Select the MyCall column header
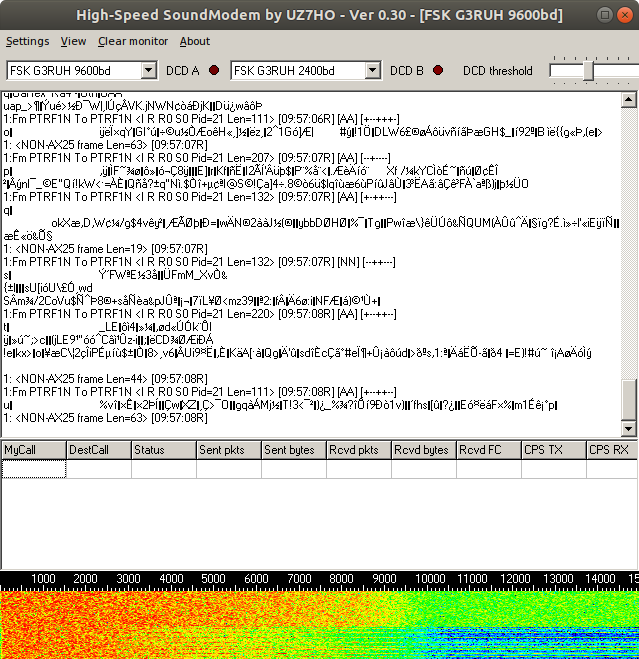Screen dimensions: 639x659 click(x=34, y=450)
